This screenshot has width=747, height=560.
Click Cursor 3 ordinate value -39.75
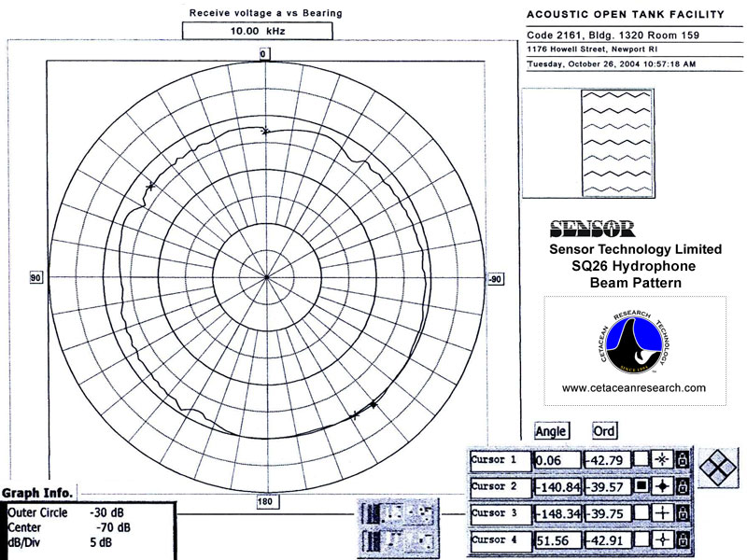(608, 513)
